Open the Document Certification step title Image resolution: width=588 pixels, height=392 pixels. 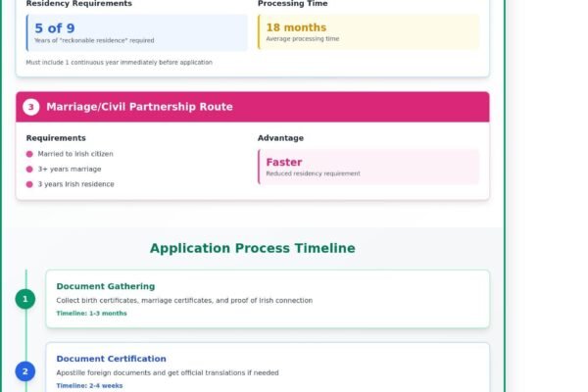(111, 359)
